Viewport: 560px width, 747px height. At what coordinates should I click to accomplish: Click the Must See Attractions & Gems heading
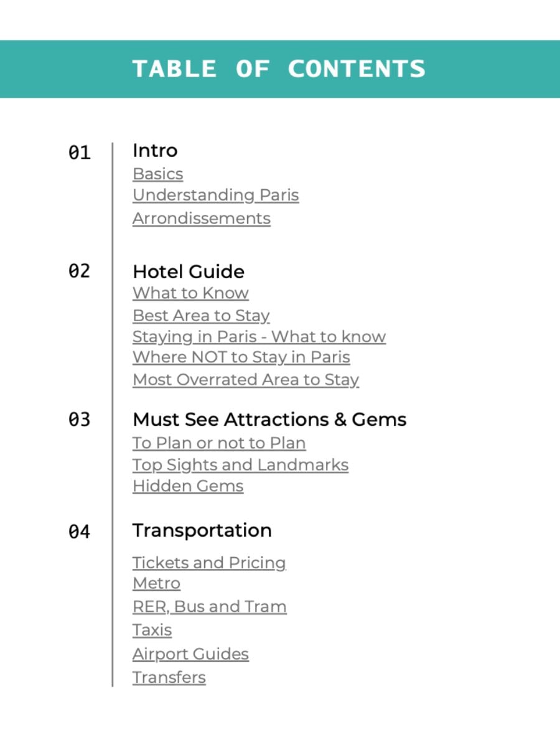[269, 420]
